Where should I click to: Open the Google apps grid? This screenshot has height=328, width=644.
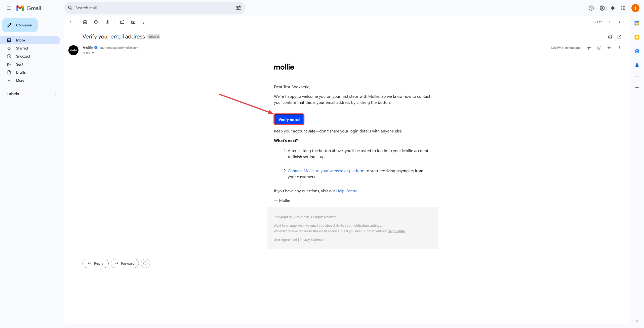click(x=623, y=8)
